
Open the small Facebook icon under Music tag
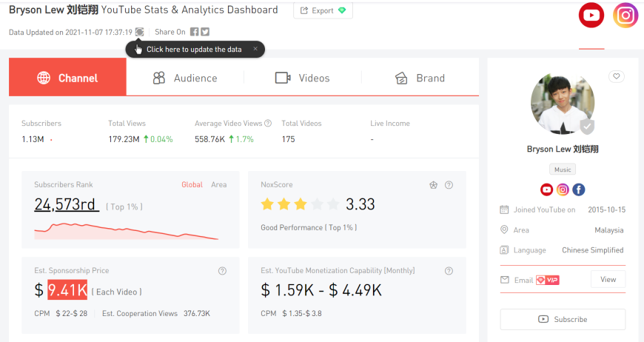(x=579, y=190)
